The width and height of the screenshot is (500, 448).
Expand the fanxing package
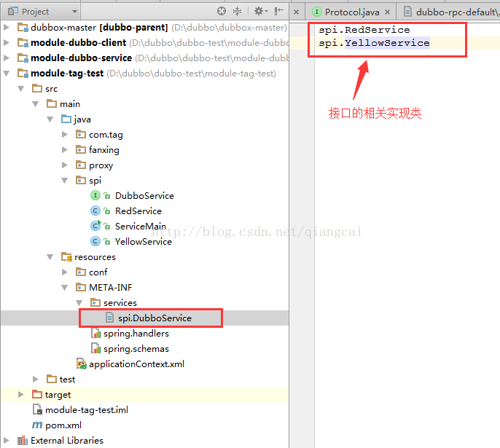click(x=65, y=150)
